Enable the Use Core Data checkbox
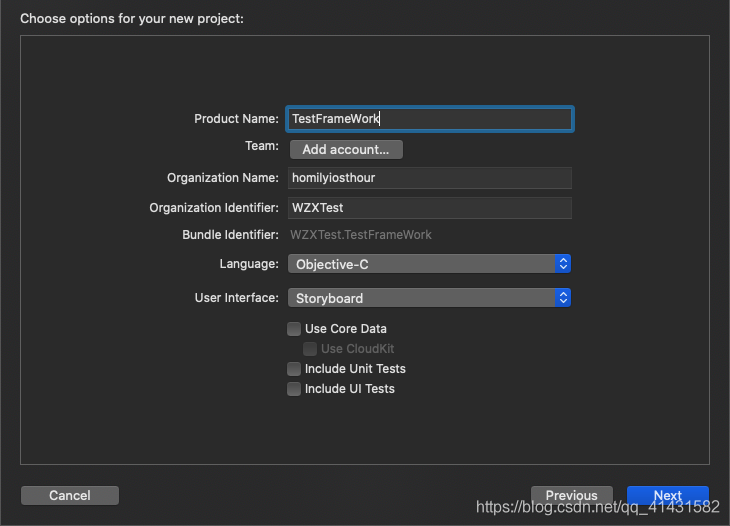 294,329
